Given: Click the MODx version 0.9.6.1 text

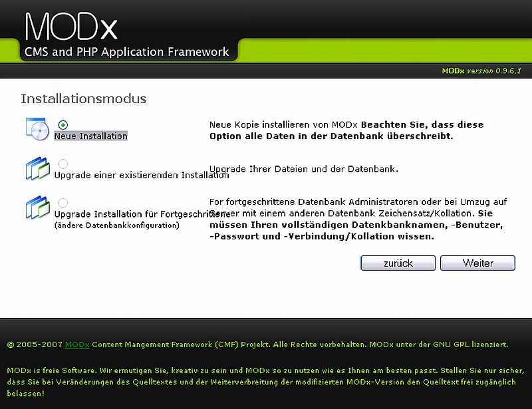Looking at the screenshot, I should click(481, 71).
